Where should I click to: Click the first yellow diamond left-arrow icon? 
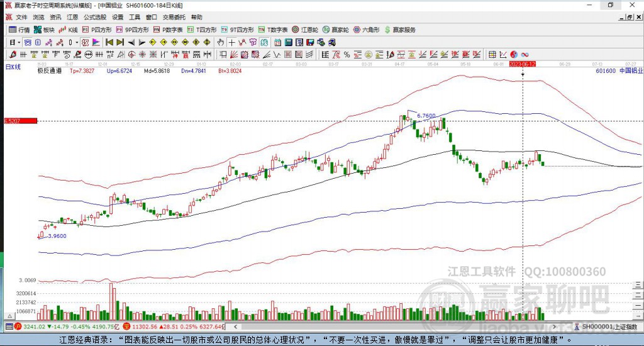pyautogui.click(x=152, y=42)
